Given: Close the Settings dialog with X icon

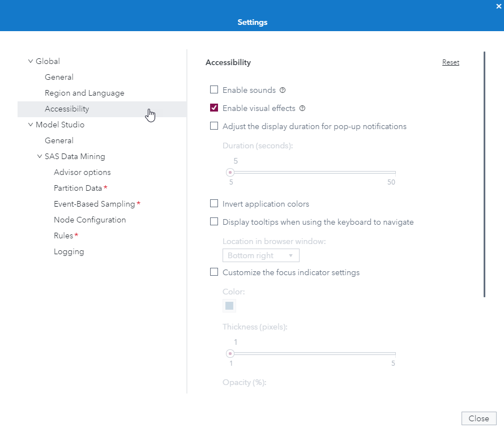Looking at the screenshot, I should (x=498, y=6).
